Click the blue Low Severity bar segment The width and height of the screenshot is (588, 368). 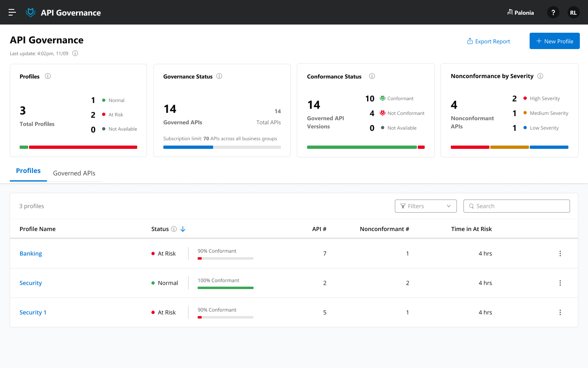point(549,147)
